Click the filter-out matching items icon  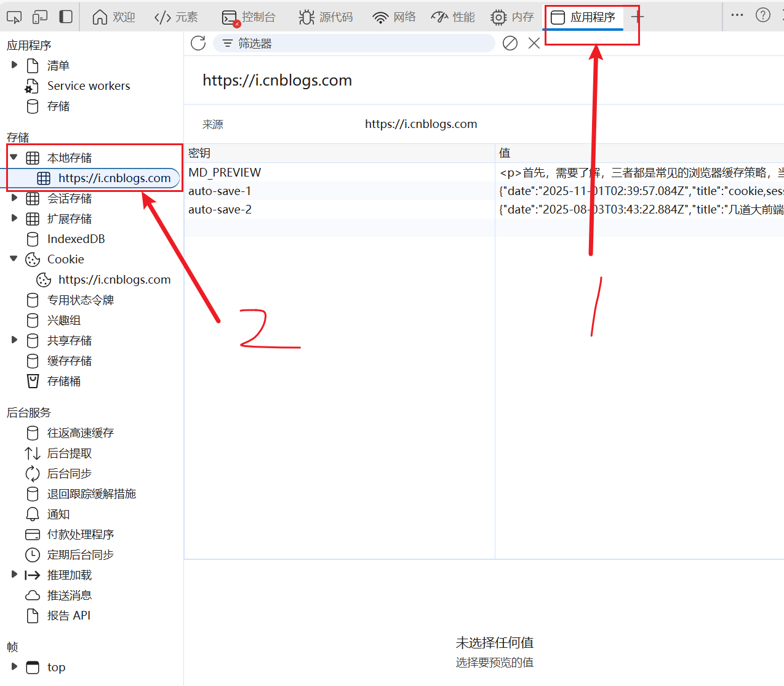click(510, 43)
